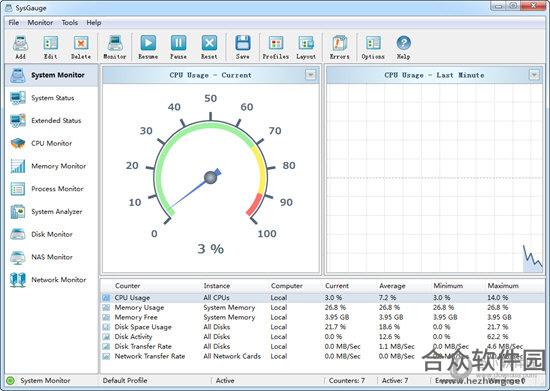Click the All Network Cards instance cell
Viewport: 550px width, 391px height.
tap(232, 356)
